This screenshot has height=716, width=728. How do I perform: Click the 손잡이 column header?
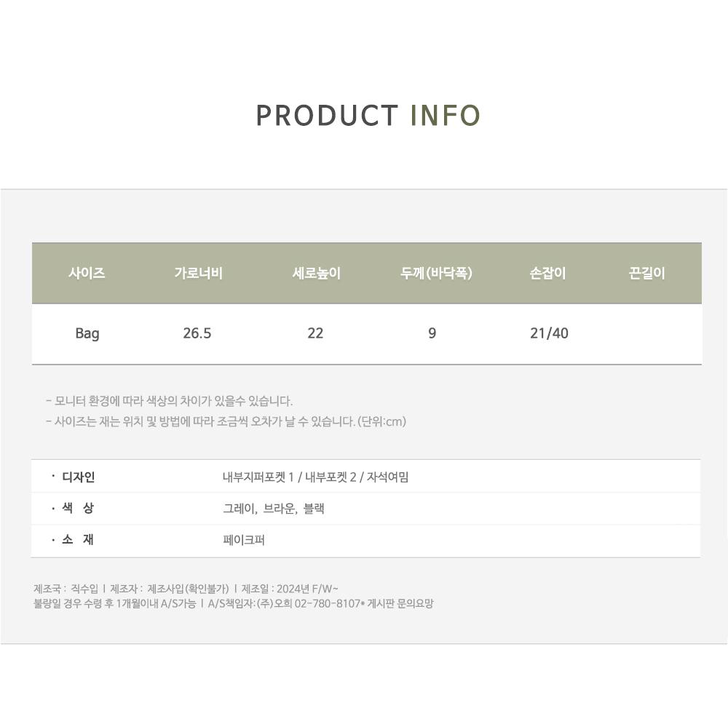[x=548, y=274]
